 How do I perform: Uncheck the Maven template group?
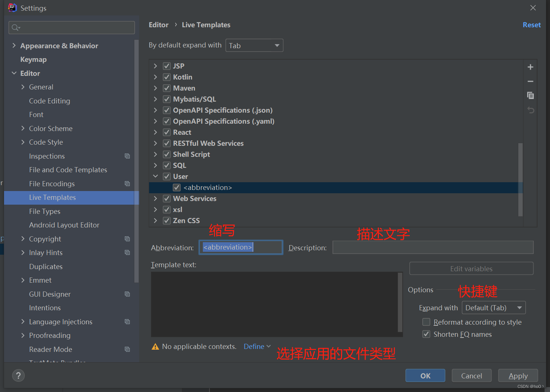(x=167, y=88)
